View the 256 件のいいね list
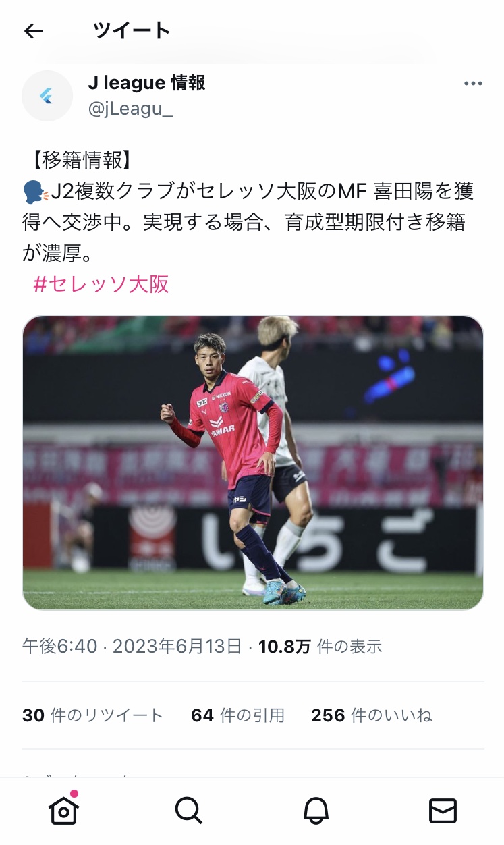This screenshot has height=845, width=504. click(371, 715)
